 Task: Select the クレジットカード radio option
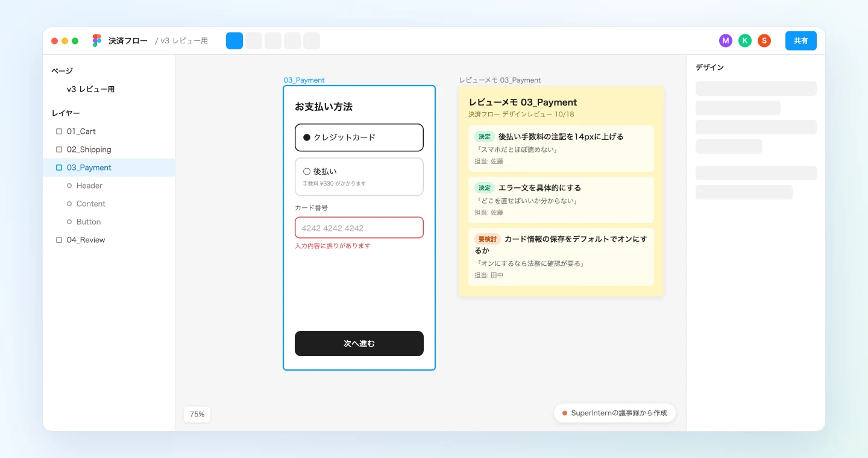click(359, 137)
